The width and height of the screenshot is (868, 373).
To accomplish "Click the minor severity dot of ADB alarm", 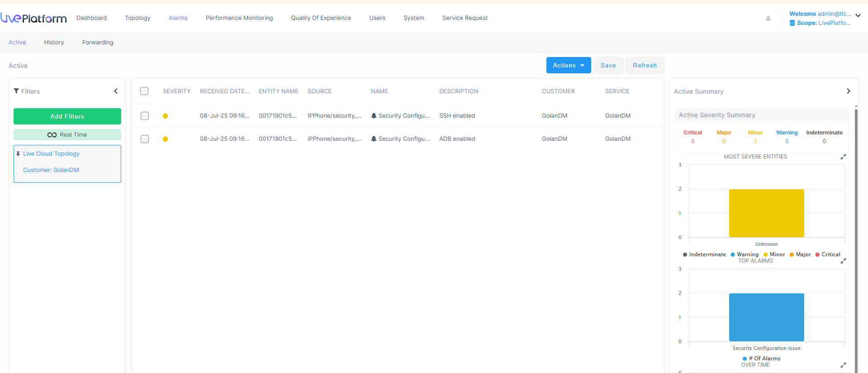I will 165,139.
